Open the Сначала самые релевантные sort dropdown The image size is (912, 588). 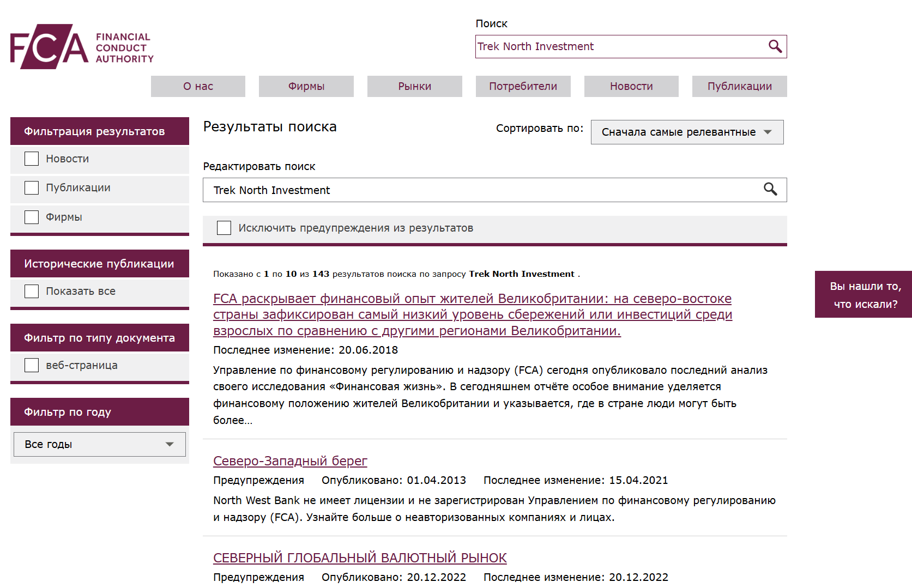pyautogui.click(x=687, y=132)
